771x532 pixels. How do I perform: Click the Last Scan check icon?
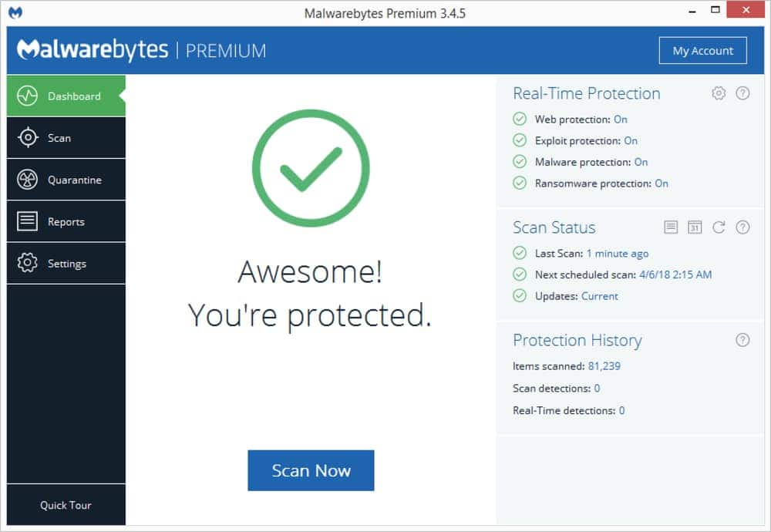[x=520, y=253]
